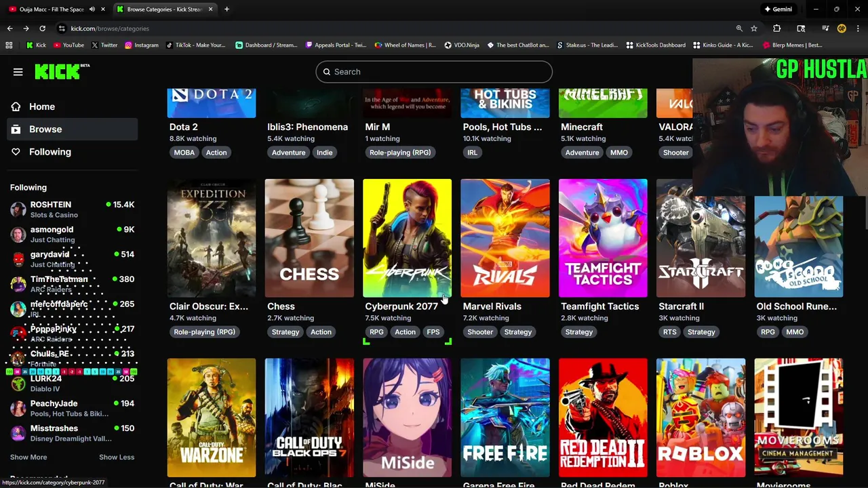The image size is (868, 488).
Task: Open the Twitter bookmark
Action: click(x=104, y=45)
